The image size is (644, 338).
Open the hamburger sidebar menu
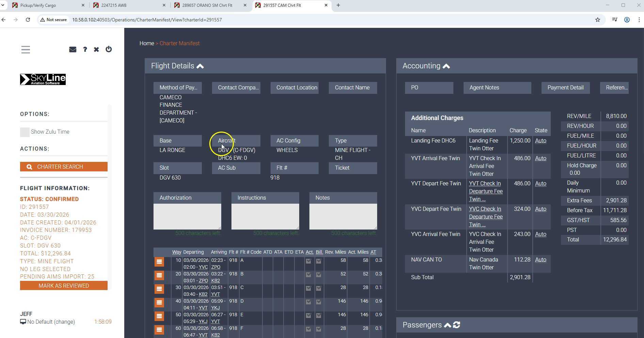tap(26, 50)
